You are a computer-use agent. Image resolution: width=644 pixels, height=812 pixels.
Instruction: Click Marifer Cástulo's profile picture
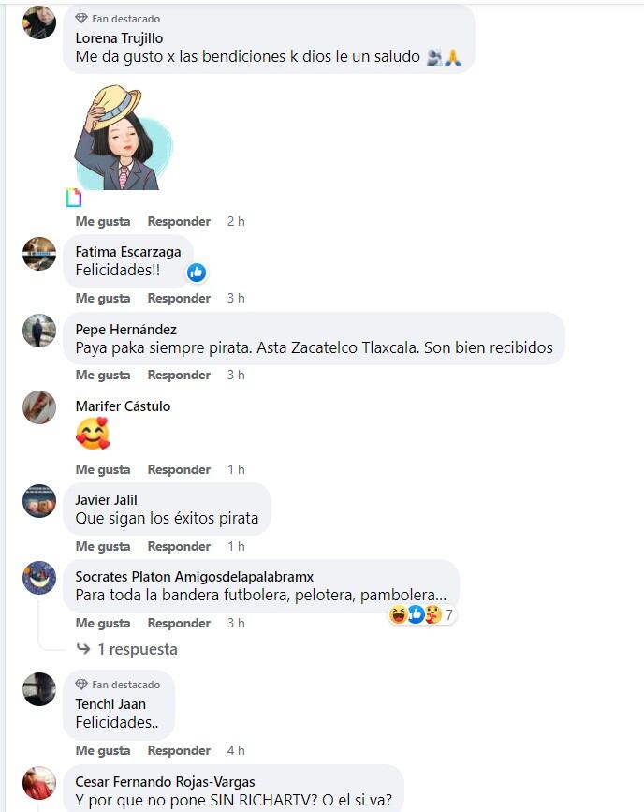tap(39, 407)
